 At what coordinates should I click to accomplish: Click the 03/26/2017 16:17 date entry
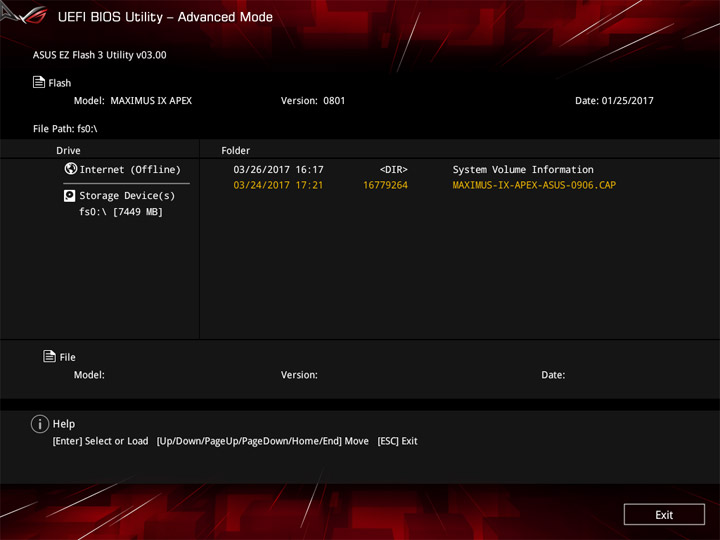(278, 169)
